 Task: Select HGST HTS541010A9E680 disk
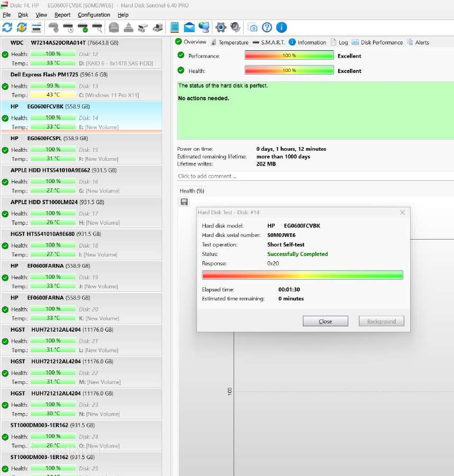(81, 244)
